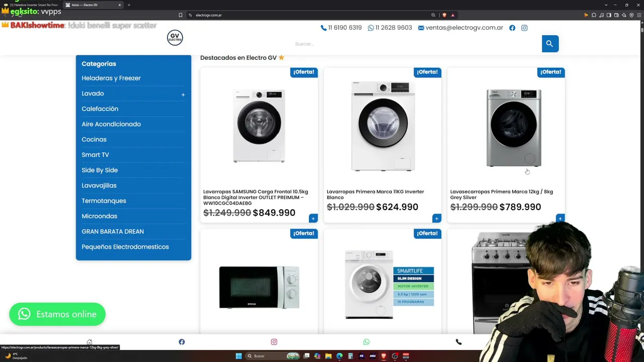Open Microsoft Edge from the taskbar
Viewport: 644px width, 362px height.
tap(339, 356)
